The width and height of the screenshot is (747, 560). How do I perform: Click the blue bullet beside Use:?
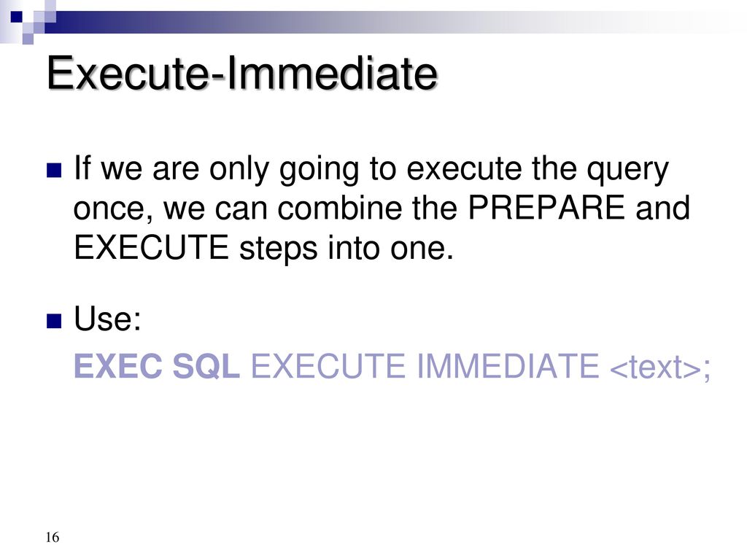coord(54,321)
